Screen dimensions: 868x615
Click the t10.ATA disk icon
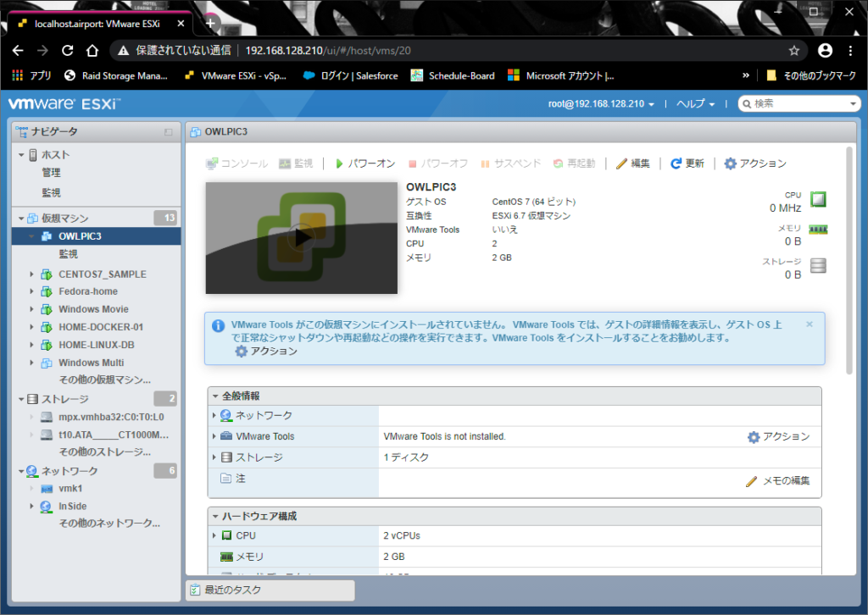point(47,435)
